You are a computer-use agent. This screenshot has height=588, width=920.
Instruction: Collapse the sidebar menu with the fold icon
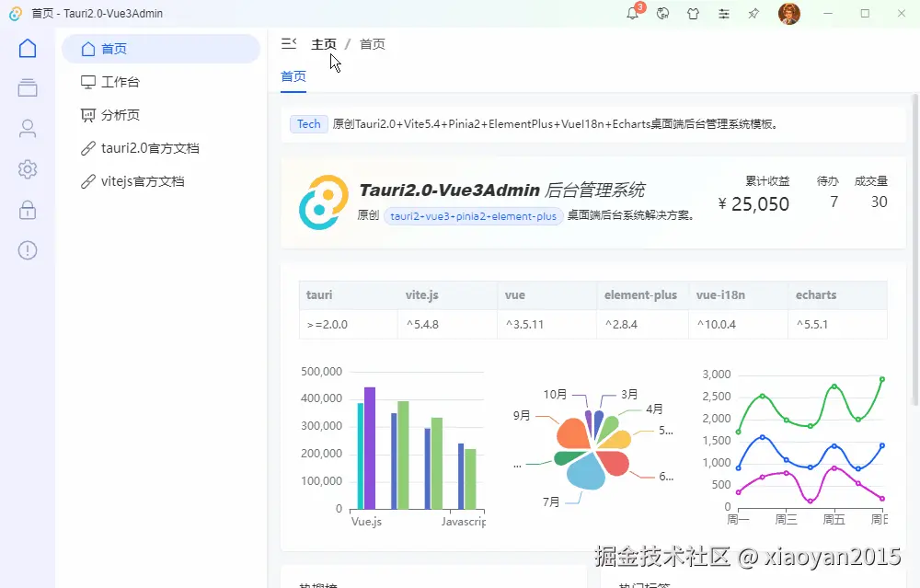coord(289,44)
